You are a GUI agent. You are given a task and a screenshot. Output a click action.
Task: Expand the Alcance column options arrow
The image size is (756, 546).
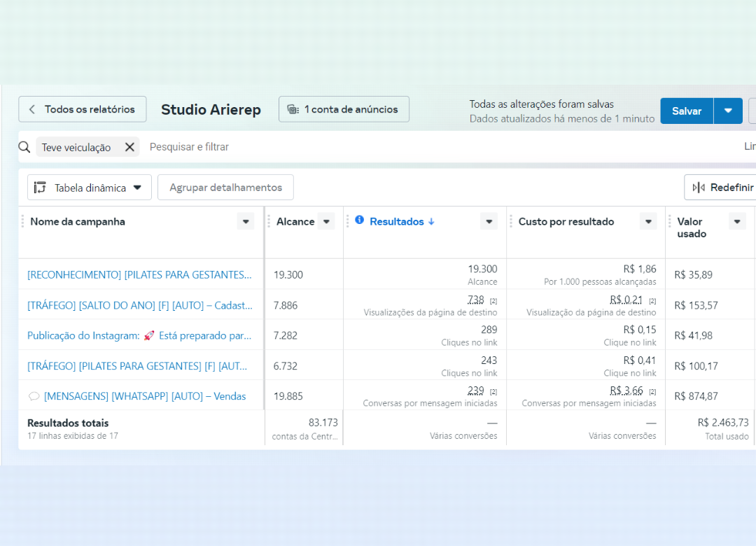326,221
